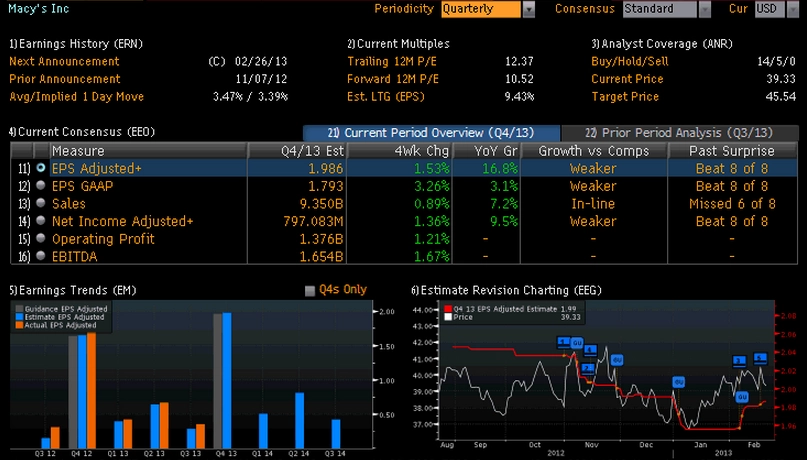This screenshot has height=460, width=807.
Task: Select the EPS GAAP radio button
Action: pyautogui.click(x=41, y=185)
